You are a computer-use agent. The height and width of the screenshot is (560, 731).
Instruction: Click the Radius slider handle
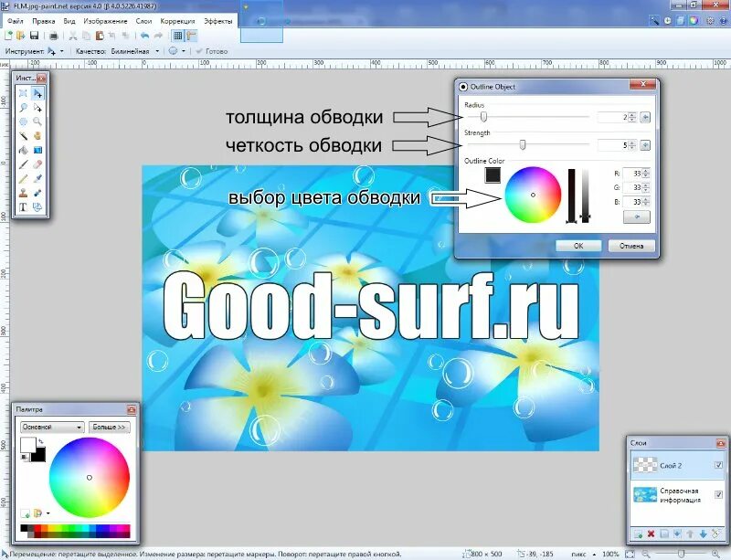pyautogui.click(x=484, y=117)
